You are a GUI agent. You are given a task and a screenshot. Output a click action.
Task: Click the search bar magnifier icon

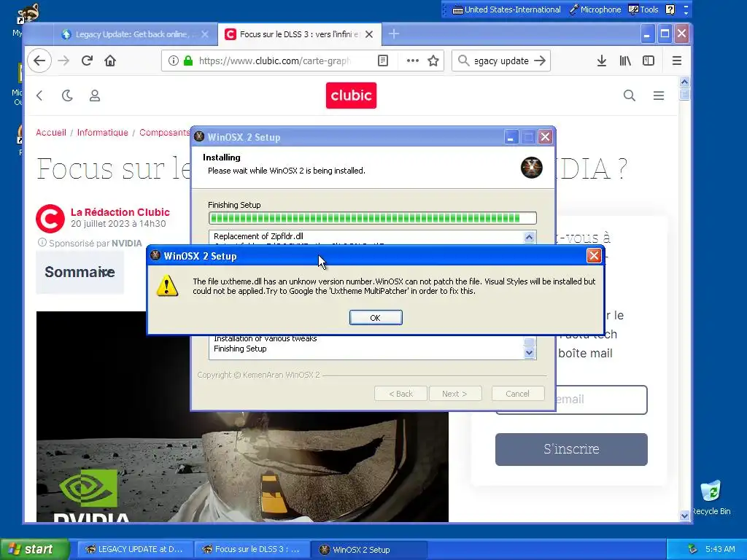point(463,61)
